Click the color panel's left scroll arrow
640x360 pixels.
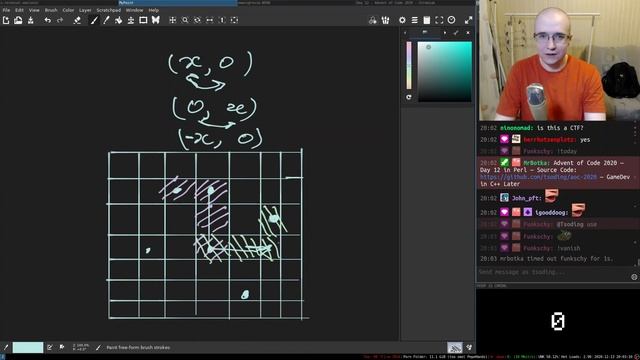[x=405, y=33]
